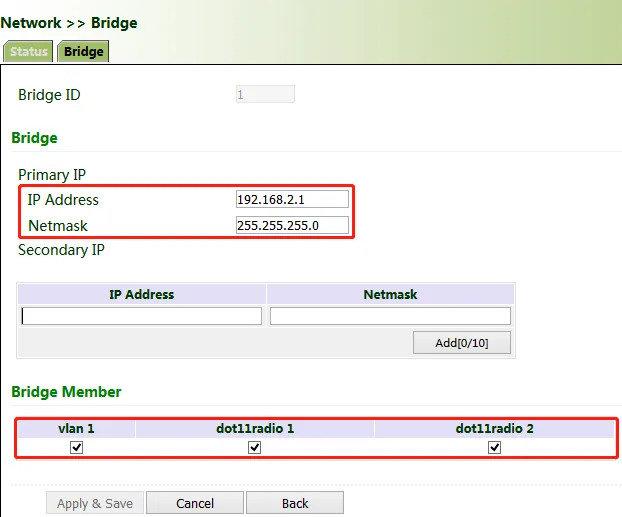Click the Bridge Member section heading
Viewport: 622px width, 517px height.
(x=66, y=392)
